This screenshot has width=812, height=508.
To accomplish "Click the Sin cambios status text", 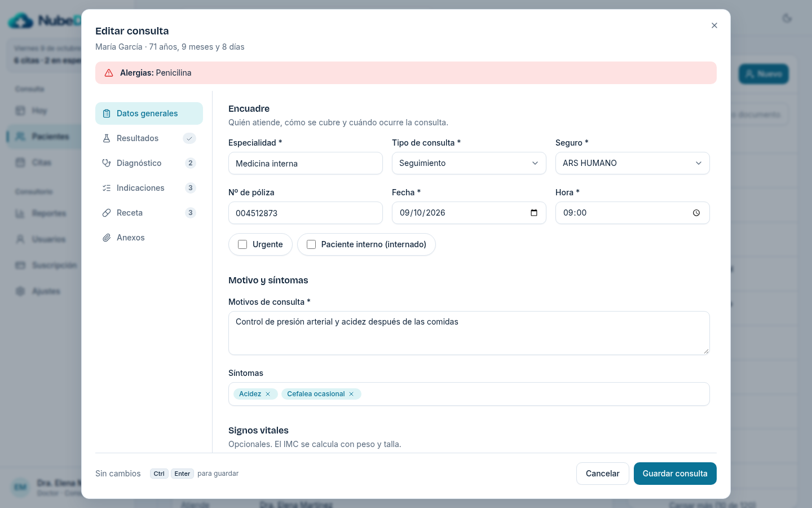I will pos(118,474).
